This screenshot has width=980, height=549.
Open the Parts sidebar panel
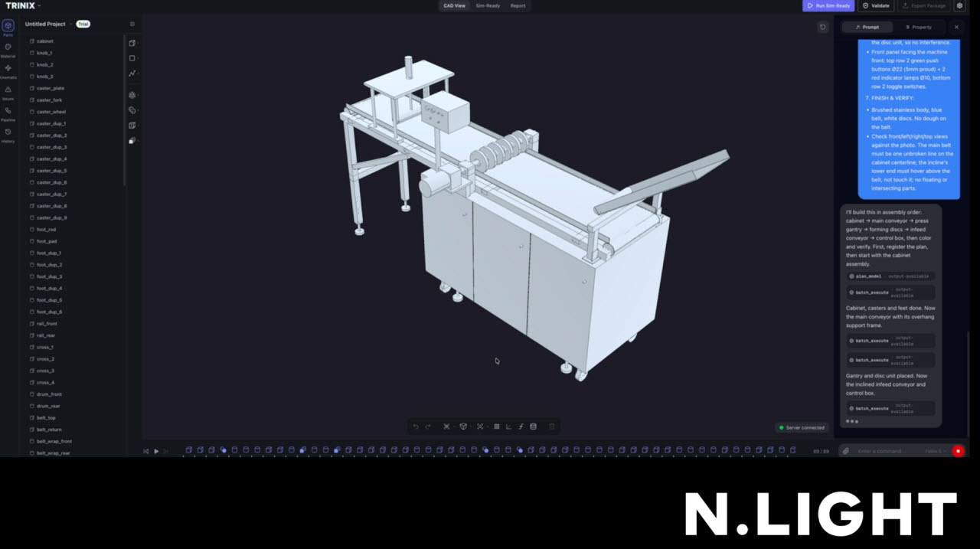(8, 28)
